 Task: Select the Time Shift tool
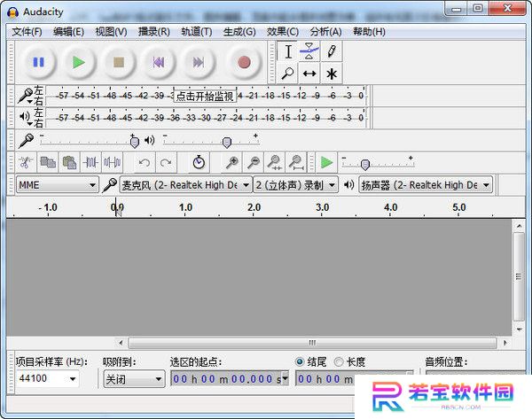point(309,74)
